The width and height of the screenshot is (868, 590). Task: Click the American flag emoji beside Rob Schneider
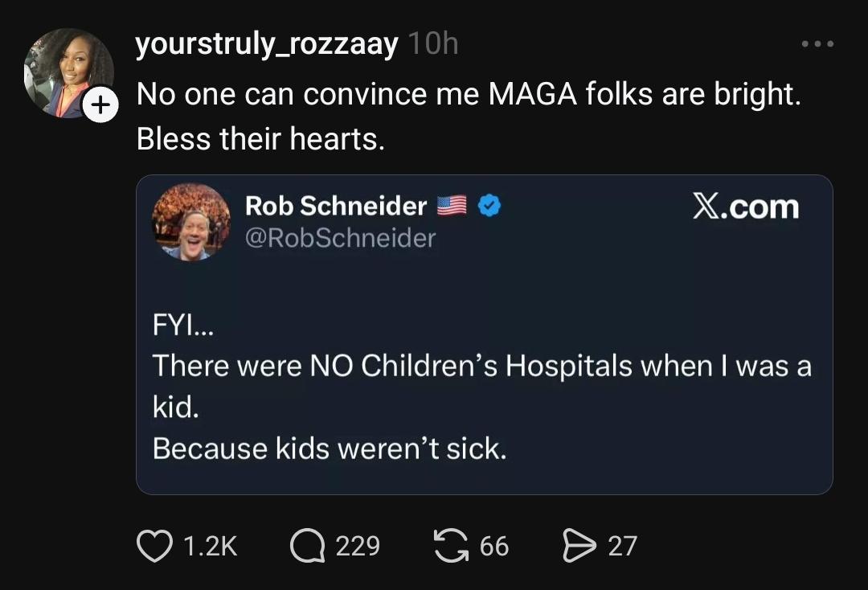tap(452, 207)
